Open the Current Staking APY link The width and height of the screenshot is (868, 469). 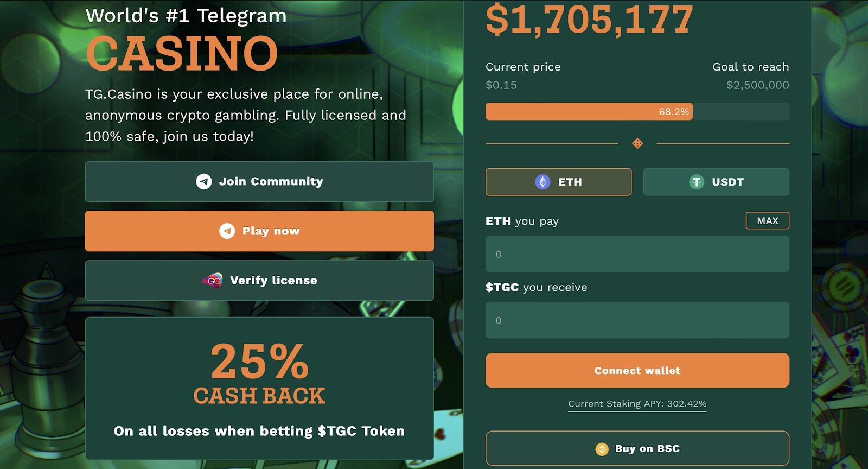[x=637, y=404]
